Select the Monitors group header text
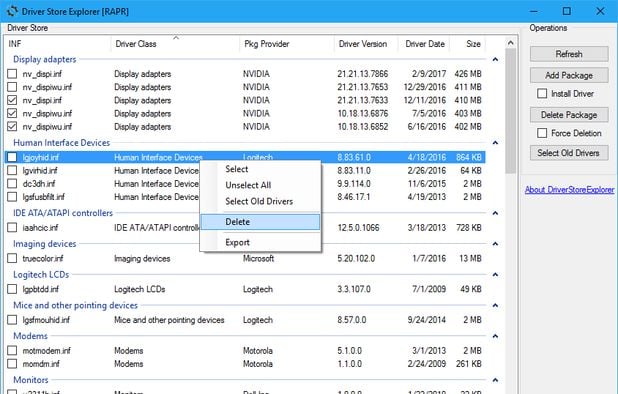The image size is (618, 394). click(31, 380)
